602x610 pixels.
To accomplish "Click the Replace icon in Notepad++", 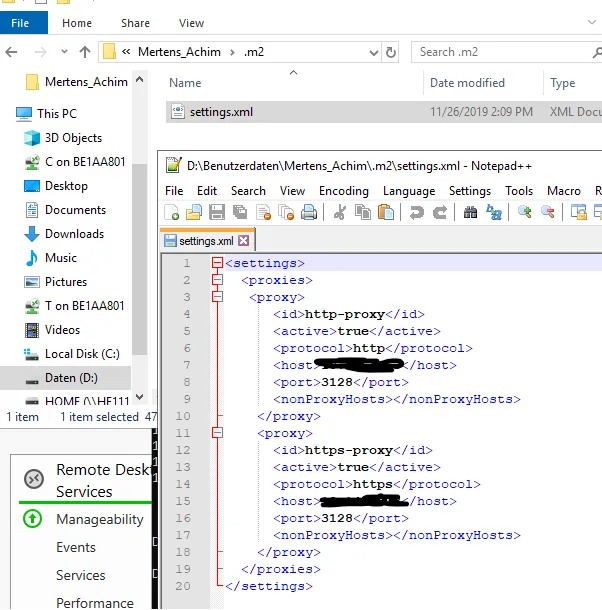I will pos(494,212).
